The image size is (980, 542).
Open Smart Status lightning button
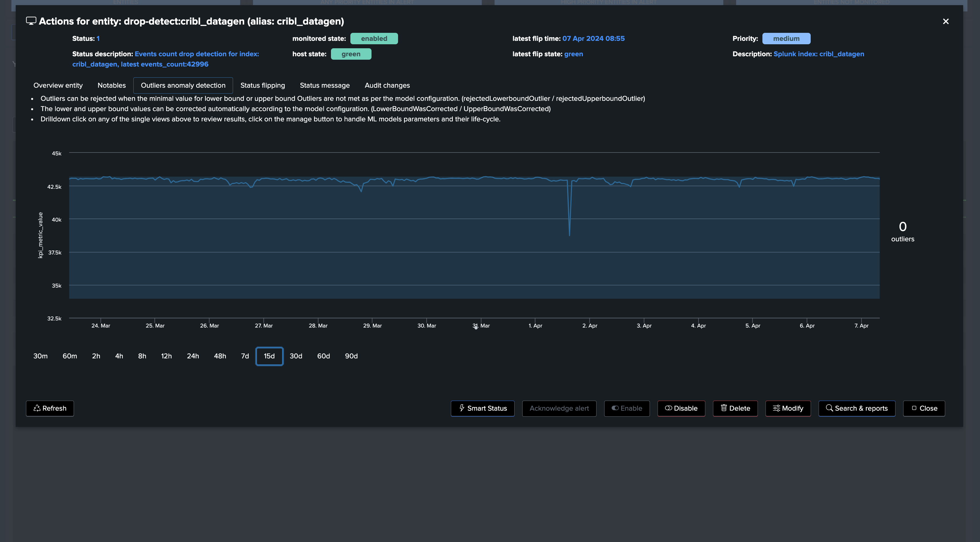482,408
